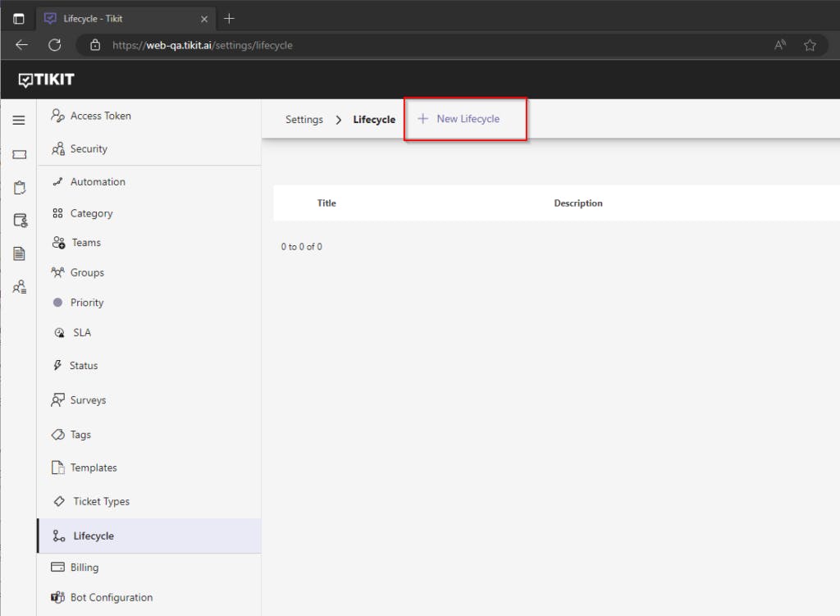Sort by the Title column header

point(326,203)
